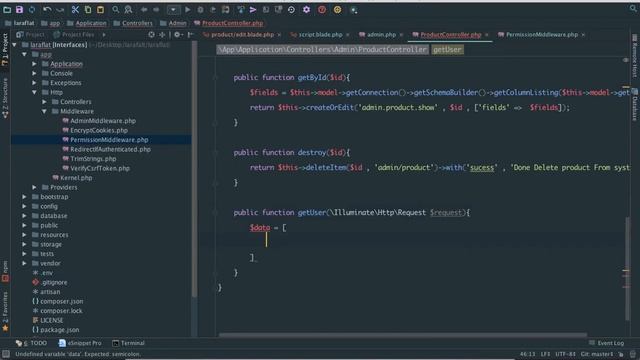640x360 pixels.
Task: Click the Cut scissors icon
Action: [75, 9]
